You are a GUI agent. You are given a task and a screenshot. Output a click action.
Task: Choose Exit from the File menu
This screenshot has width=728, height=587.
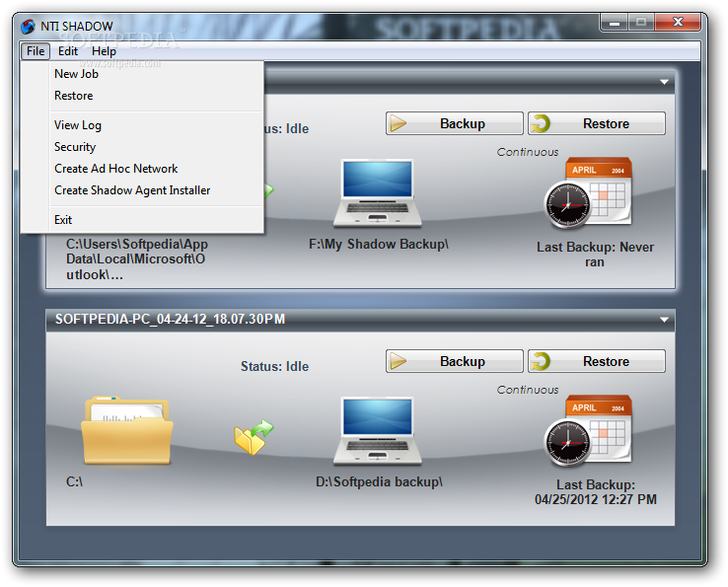click(x=142, y=220)
